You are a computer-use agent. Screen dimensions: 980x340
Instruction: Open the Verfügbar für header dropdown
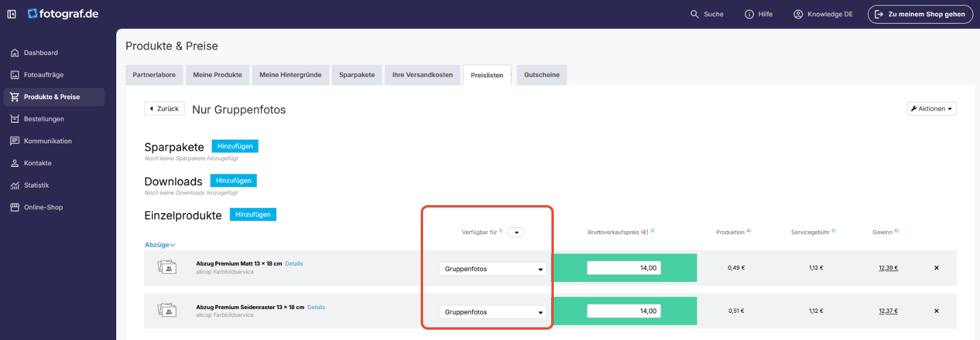tap(516, 232)
